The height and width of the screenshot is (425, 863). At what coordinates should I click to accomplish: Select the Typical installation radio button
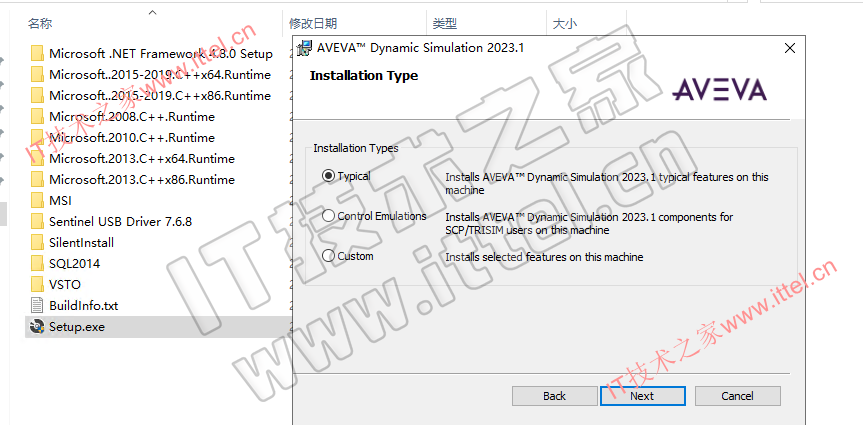[x=328, y=176]
